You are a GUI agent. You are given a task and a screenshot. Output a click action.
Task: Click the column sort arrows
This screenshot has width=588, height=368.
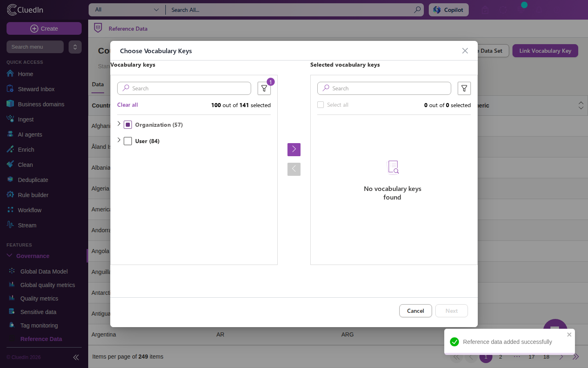click(581, 105)
